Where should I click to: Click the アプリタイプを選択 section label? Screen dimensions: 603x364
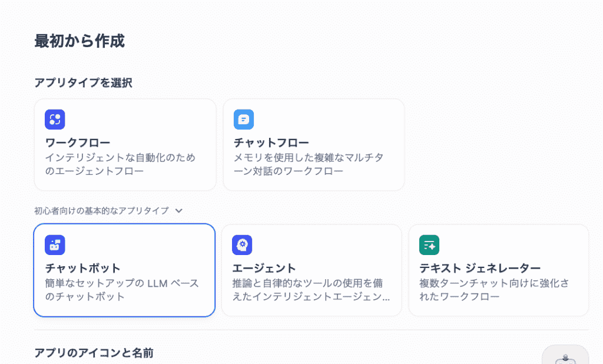[x=83, y=82]
